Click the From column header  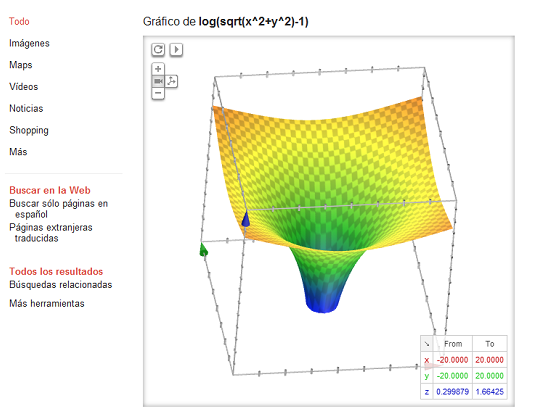click(x=453, y=344)
